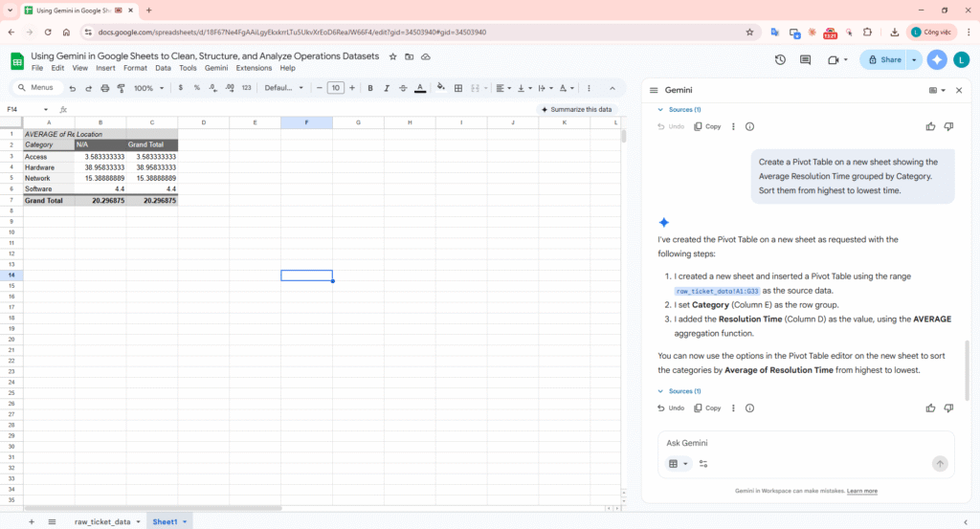Open the Extensions menu
Image resolution: width=980 pixels, height=529 pixels.
pos(254,68)
